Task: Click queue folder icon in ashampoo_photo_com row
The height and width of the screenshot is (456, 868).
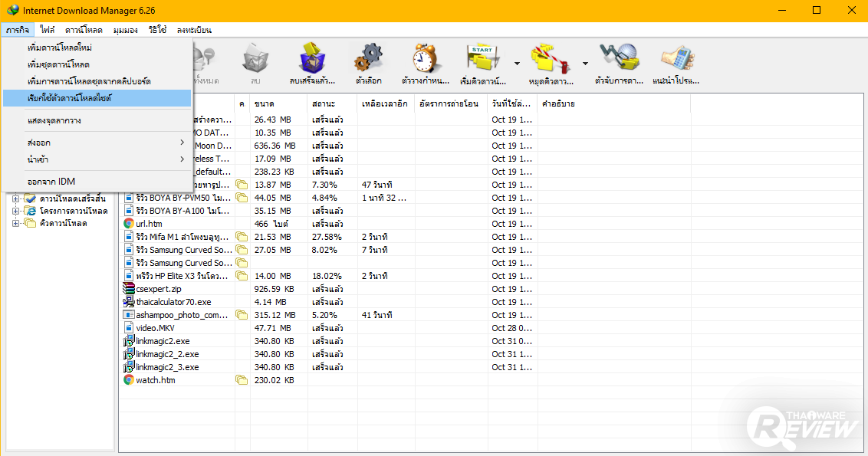Action: [x=242, y=315]
